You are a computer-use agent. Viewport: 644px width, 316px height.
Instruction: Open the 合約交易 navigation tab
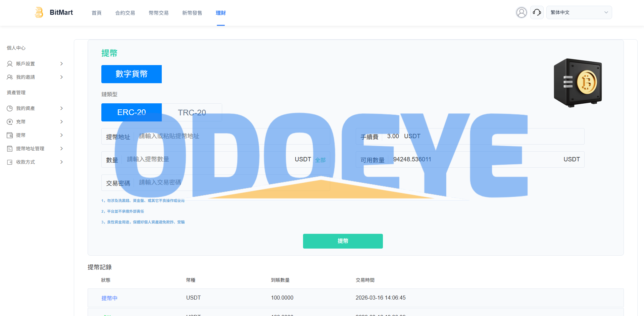125,13
